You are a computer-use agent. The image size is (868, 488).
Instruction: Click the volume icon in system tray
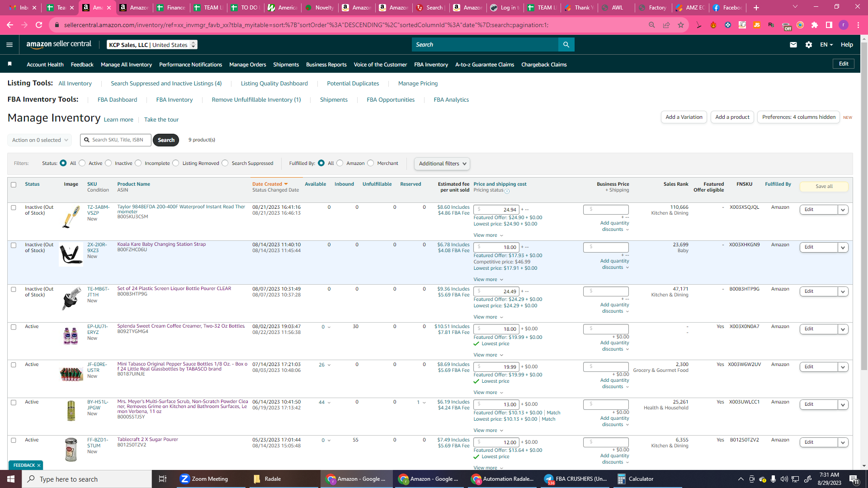click(784, 479)
